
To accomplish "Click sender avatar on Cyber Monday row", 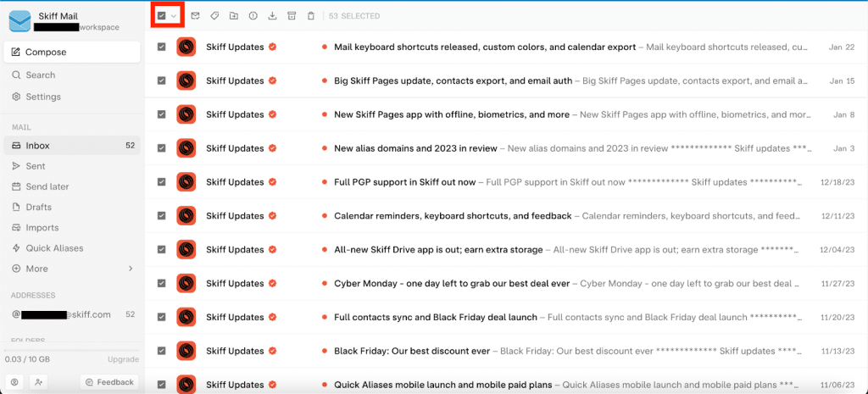I will (186, 283).
